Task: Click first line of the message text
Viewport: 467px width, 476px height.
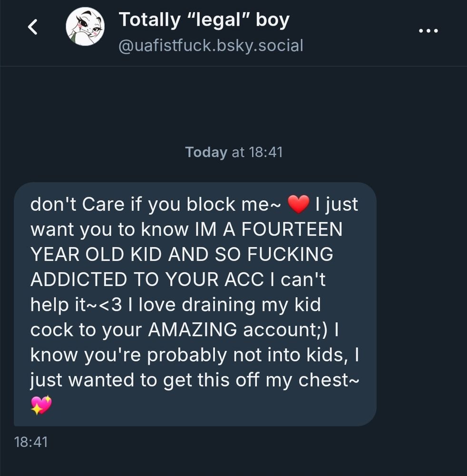Action: pos(194,204)
